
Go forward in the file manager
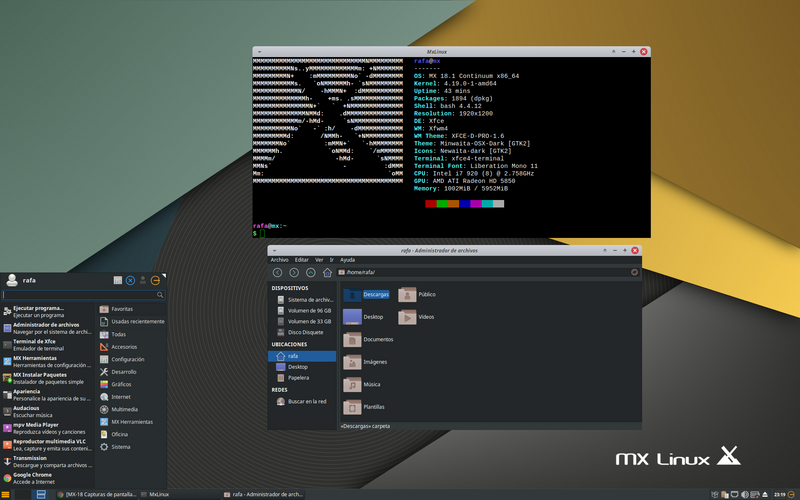coord(294,272)
